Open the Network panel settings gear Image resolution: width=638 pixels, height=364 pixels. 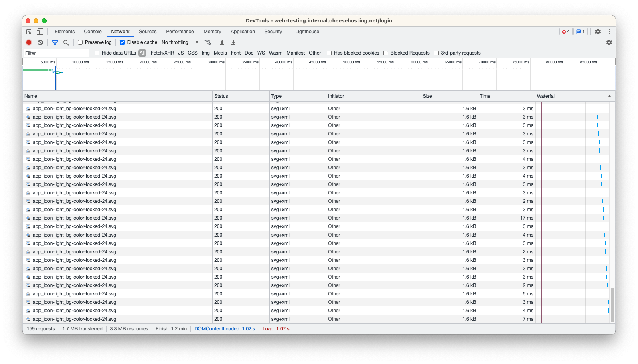[x=609, y=42]
